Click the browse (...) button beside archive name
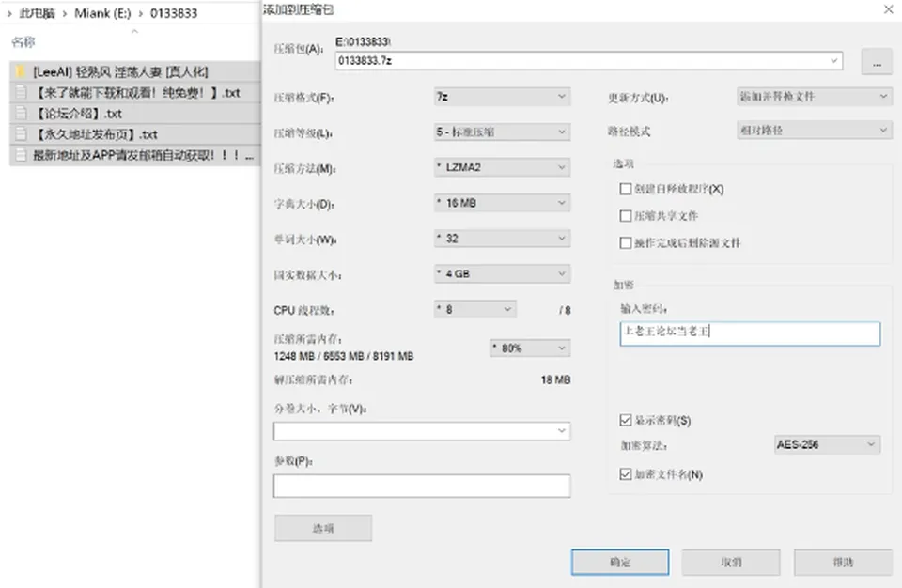The image size is (902, 588). click(x=876, y=62)
